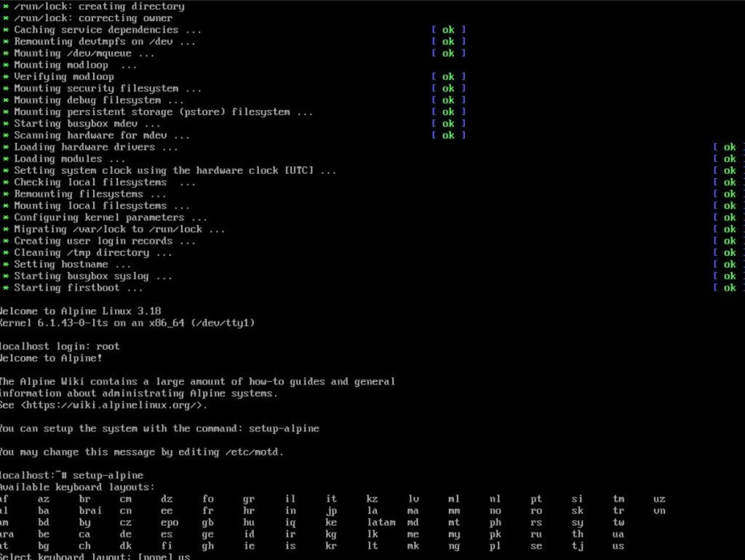Click the "Welcome to Alpine Linux 3.18" line
The height and width of the screenshot is (560, 745).
[80, 311]
